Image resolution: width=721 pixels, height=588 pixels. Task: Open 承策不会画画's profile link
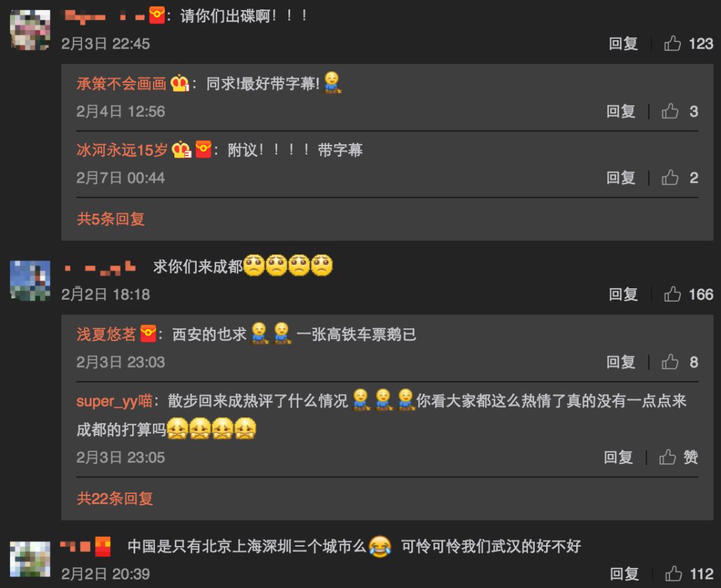(x=122, y=83)
